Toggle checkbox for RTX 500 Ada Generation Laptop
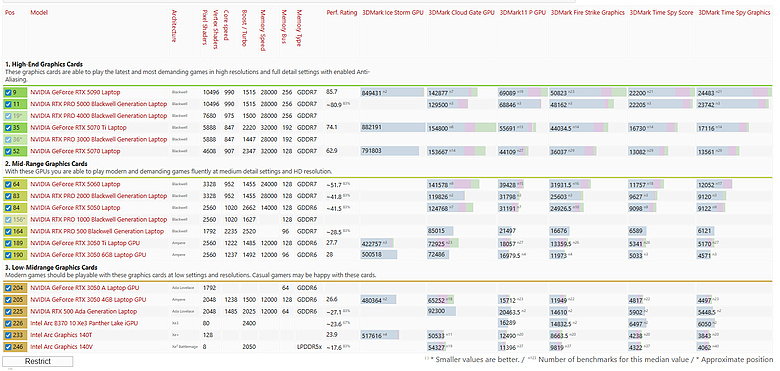The width and height of the screenshot is (780, 371). tap(8, 311)
